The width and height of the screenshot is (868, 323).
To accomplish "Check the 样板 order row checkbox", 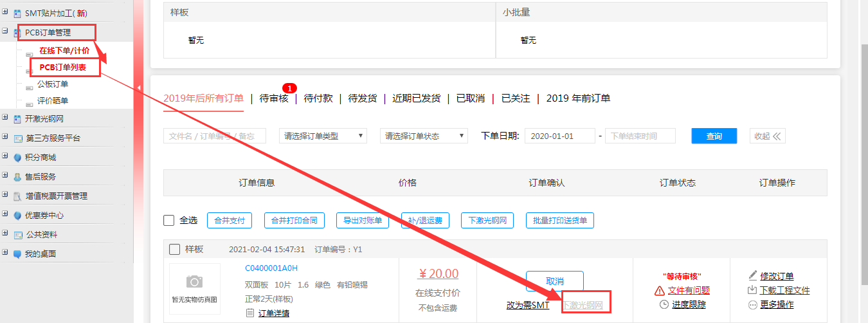I will tap(174, 250).
